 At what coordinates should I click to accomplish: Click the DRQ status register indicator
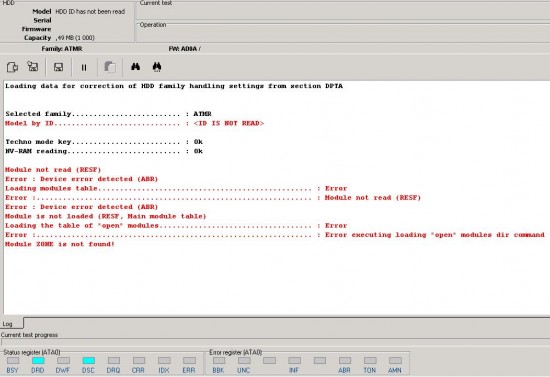coord(114,361)
